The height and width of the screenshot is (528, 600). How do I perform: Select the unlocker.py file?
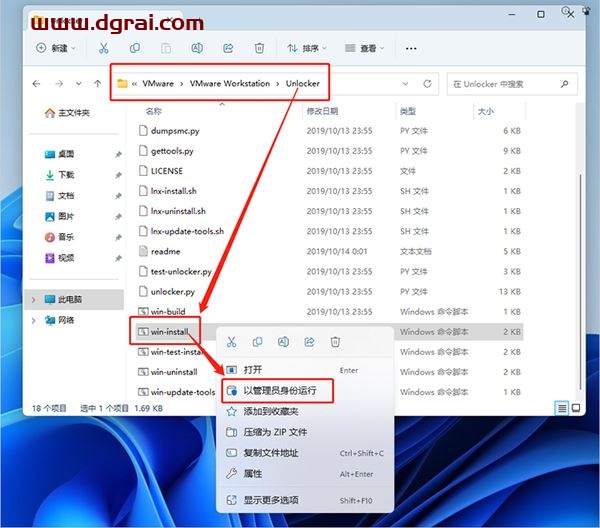pos(166,292)
